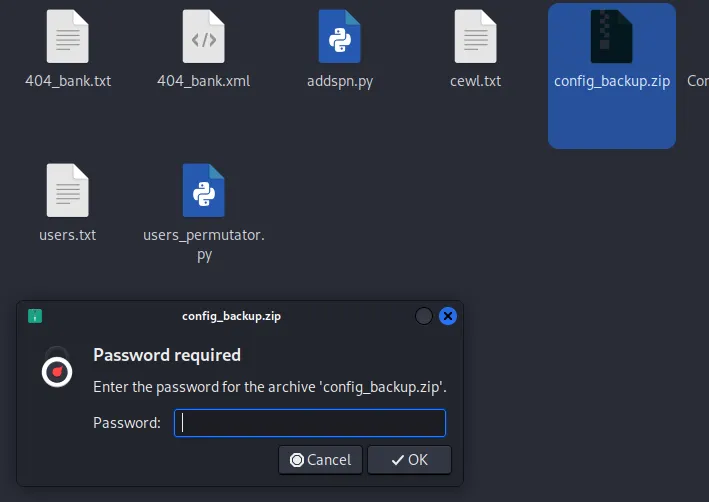The height and width of the screenshot is (502, 709).
Task: Focus the Password input field
Action: (310, 423)
